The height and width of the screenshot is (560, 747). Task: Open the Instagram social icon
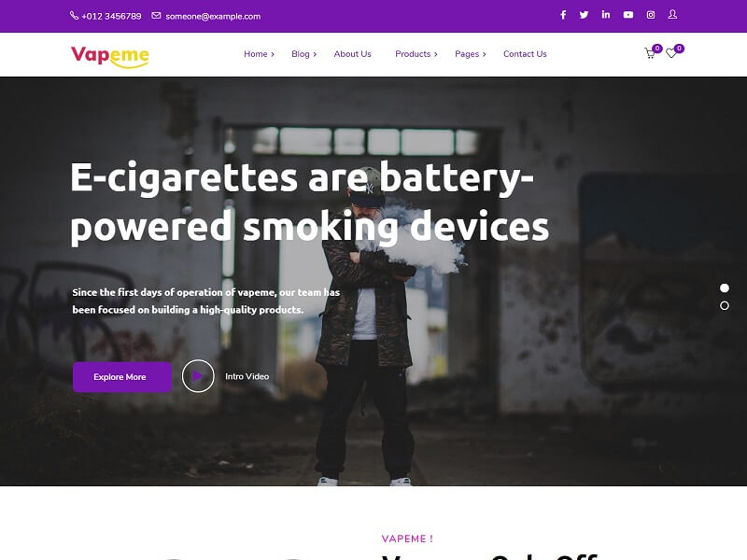(650, 15)
